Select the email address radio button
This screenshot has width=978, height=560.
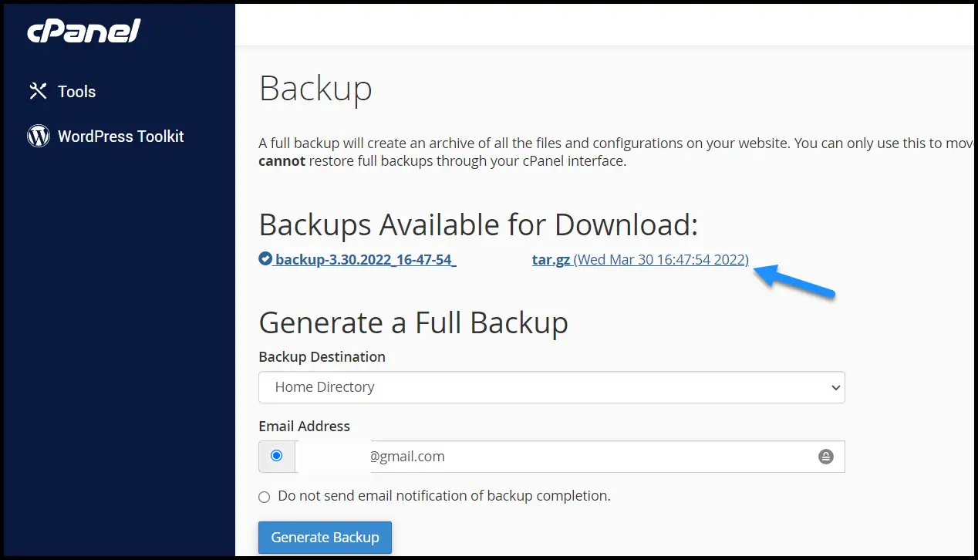277,456
